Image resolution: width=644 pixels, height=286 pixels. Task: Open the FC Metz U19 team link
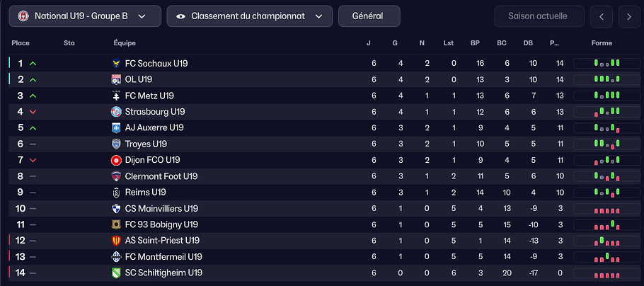149,96
